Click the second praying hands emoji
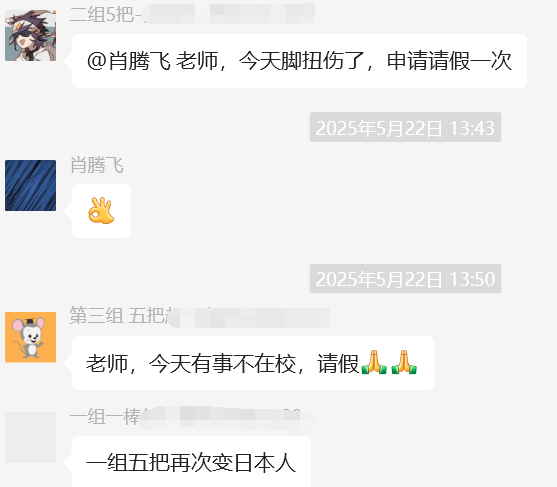This screenshot has height=487, width=557. click(404, 362)
